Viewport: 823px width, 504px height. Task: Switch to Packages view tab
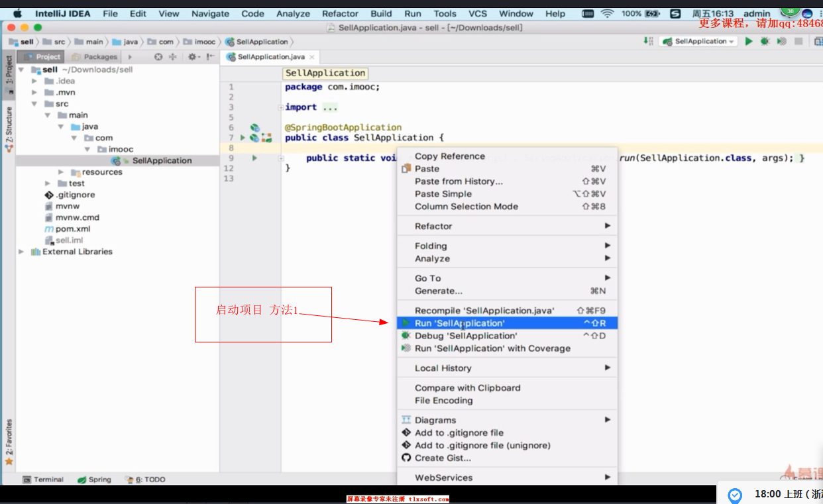[94, 57]
